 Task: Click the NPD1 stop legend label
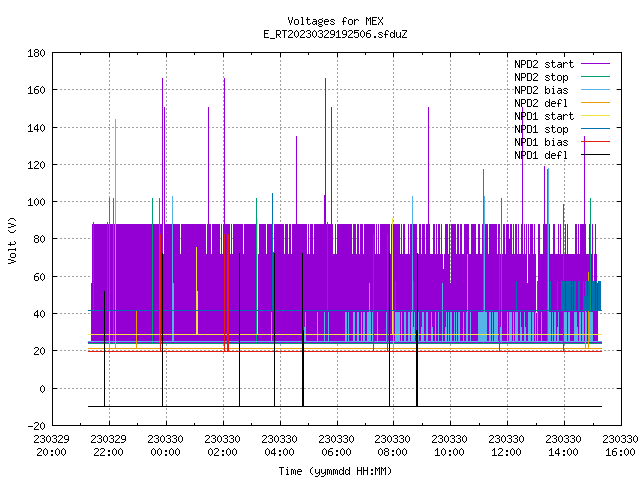pos(541,129)
